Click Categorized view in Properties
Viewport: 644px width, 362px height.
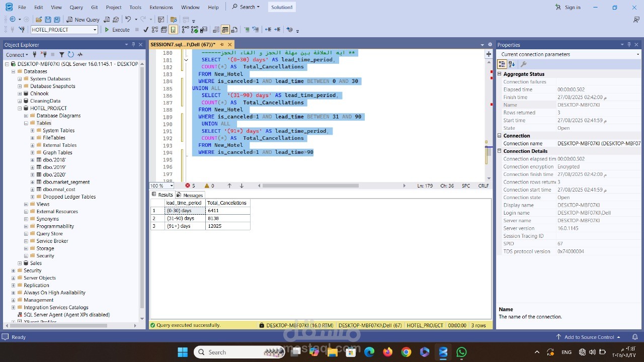pyautogui.click(x=502, y=64)
